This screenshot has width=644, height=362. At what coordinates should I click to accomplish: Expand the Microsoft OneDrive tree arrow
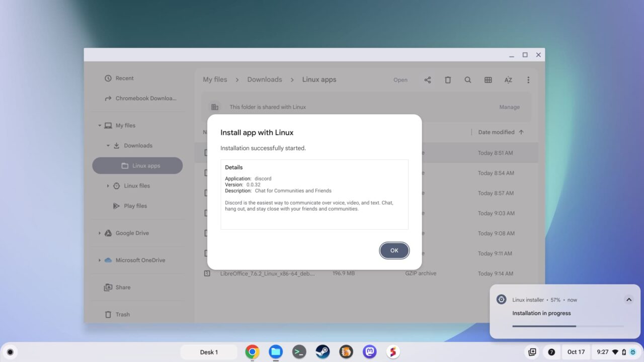100,260
